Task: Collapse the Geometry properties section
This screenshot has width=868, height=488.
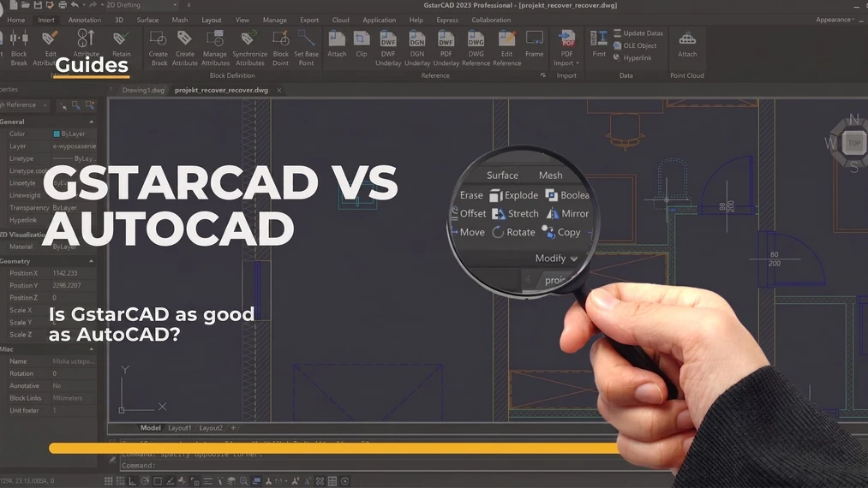Action: 91,261
